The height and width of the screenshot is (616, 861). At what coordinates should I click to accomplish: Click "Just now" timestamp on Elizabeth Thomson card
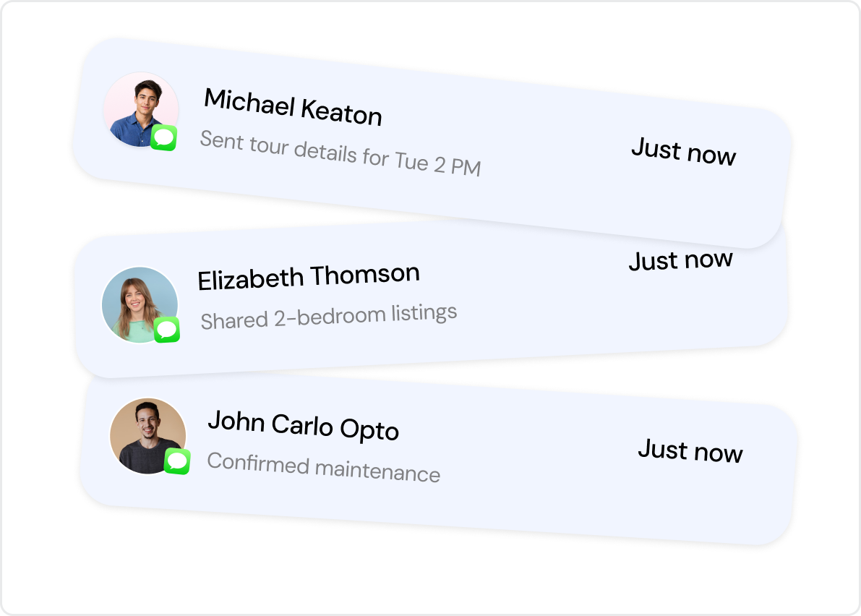click(681, 260)
